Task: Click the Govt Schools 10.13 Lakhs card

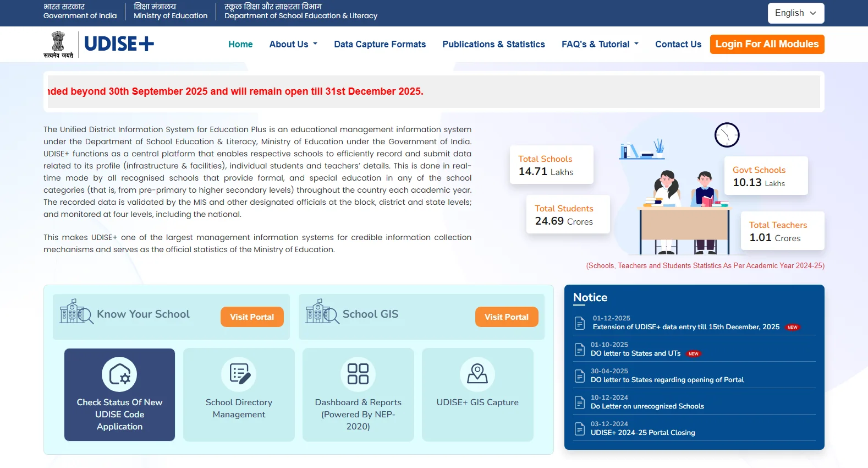Action: point(766,176)
